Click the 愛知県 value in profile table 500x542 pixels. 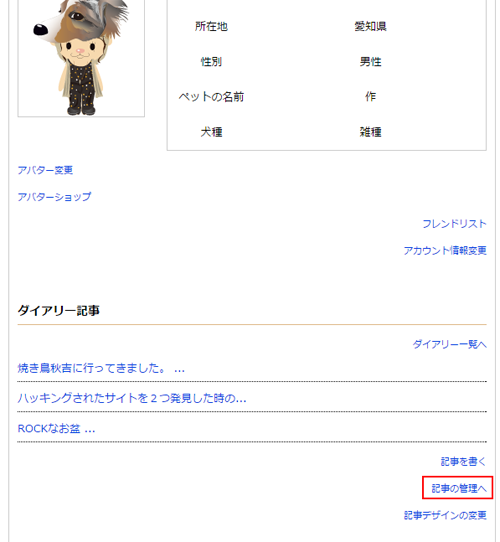[370, 26]
